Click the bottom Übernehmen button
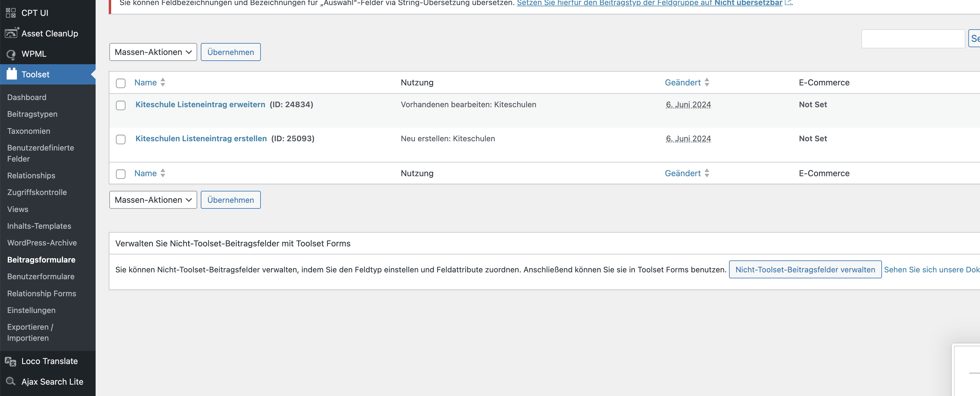 (x=231, y=200)
